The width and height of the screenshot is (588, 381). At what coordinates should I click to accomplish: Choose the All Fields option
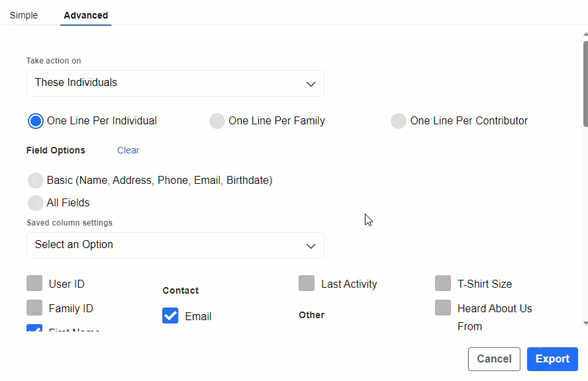[x=35, y=202]
